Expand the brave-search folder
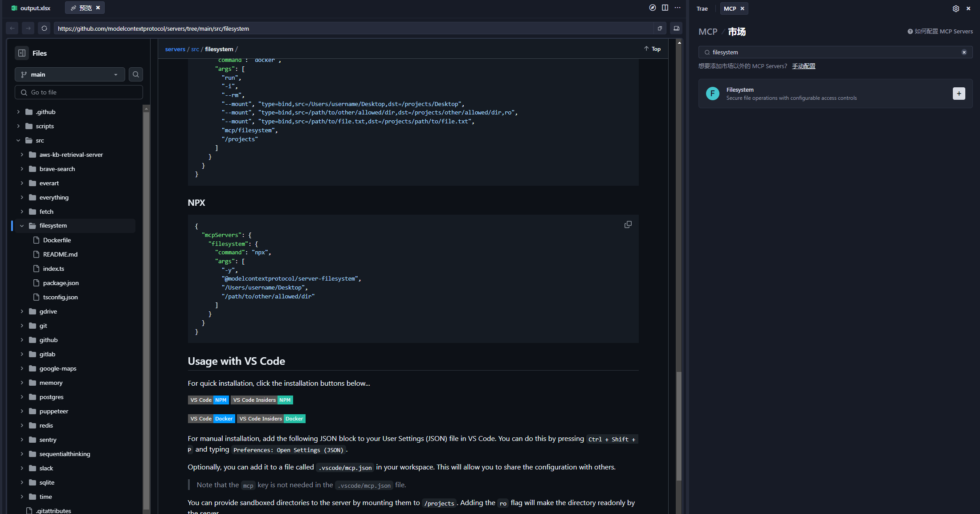 [22, 169]
